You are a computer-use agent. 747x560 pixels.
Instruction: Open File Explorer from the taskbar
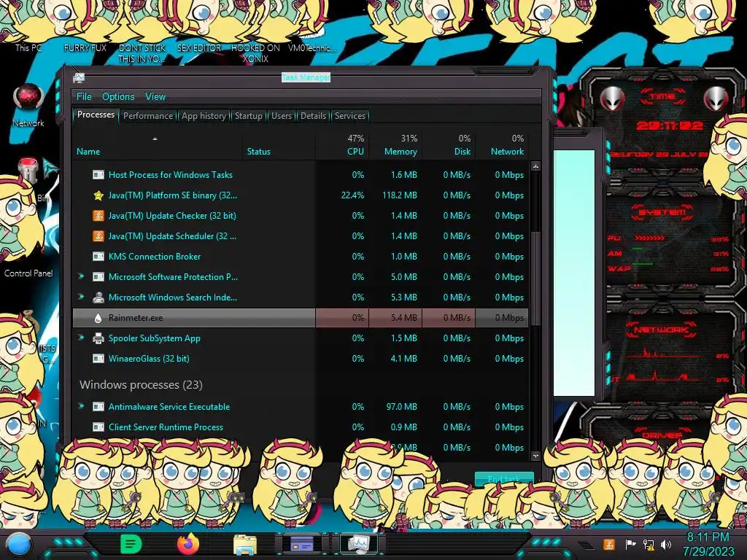(x=245, y=545)
